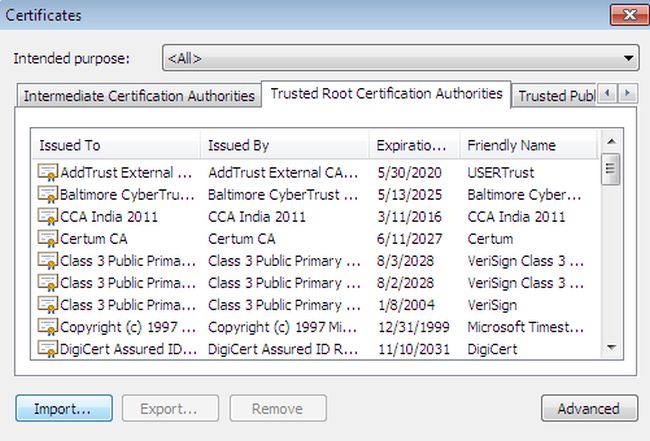Screen dimensions: 650x441
Task: Click the tab scroll right arrow
Action: point(628,93)
